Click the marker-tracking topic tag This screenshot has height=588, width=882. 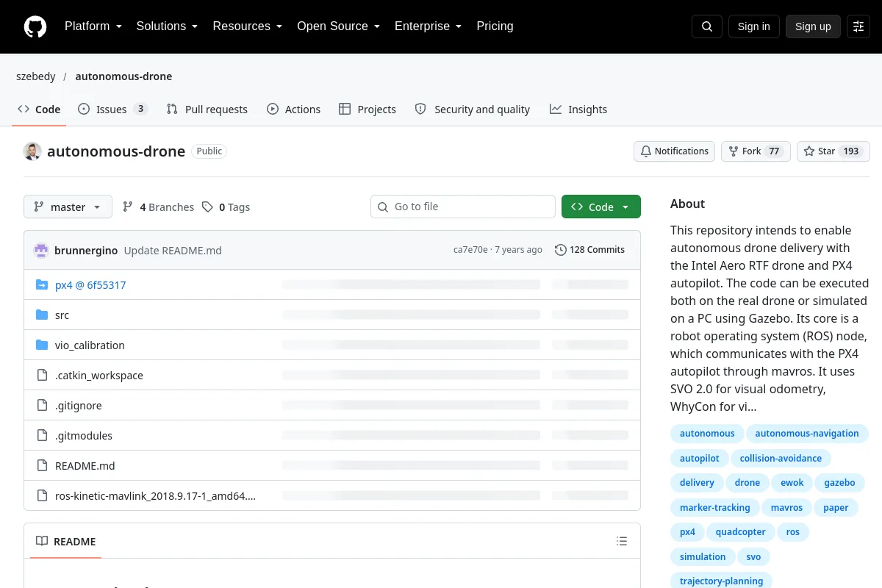[714, 508]
